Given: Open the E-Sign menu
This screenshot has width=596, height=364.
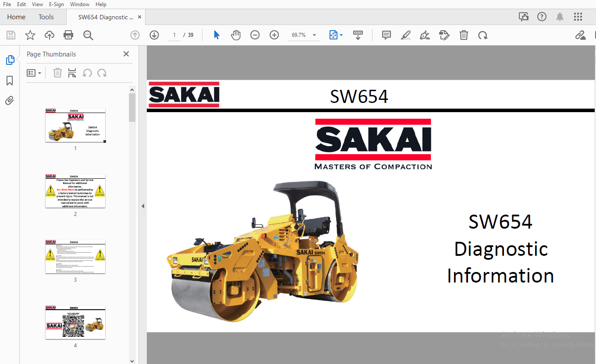Looking at the screenshot, I should click(57, 4).
